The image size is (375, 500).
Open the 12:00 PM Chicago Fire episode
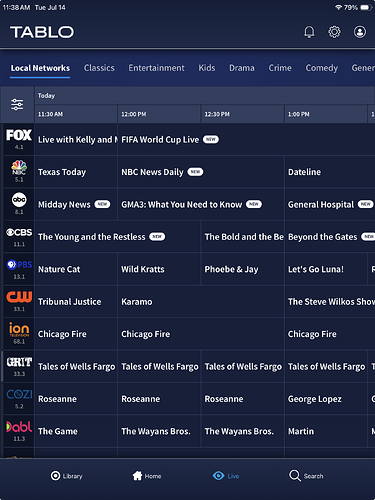(x=201, y=334)
